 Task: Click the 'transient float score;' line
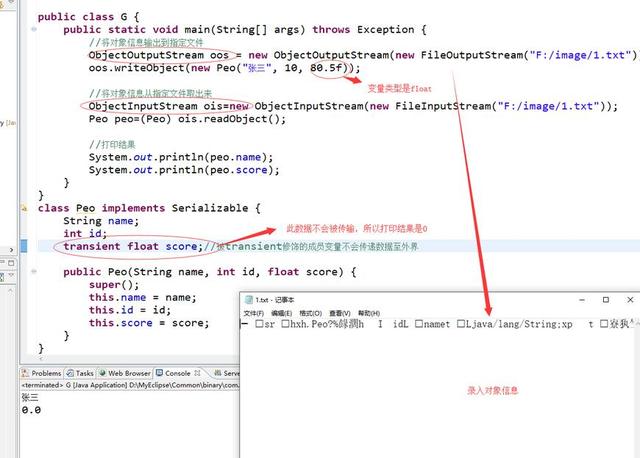click(x=133, y=247)
